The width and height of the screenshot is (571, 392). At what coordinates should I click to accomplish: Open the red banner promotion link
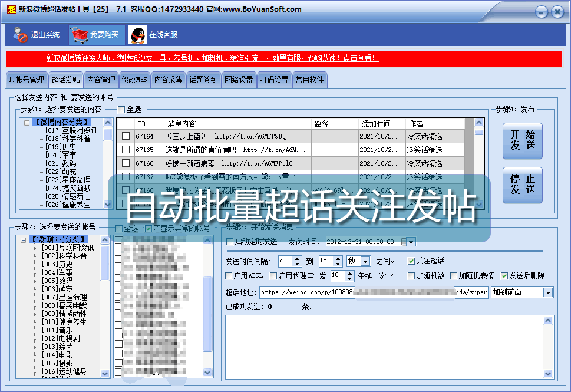pyautogui.click(x=212, y=58)
